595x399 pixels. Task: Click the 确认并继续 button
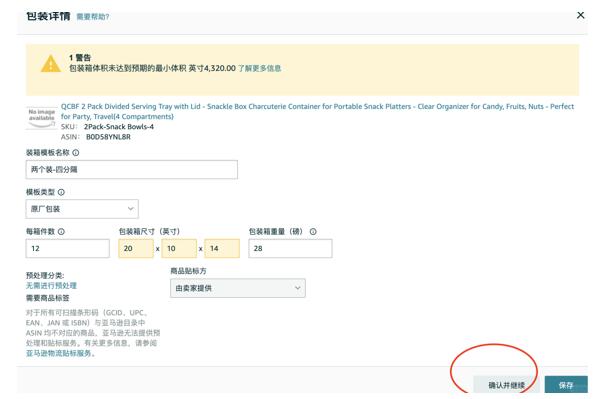click(x=506, y=385)
